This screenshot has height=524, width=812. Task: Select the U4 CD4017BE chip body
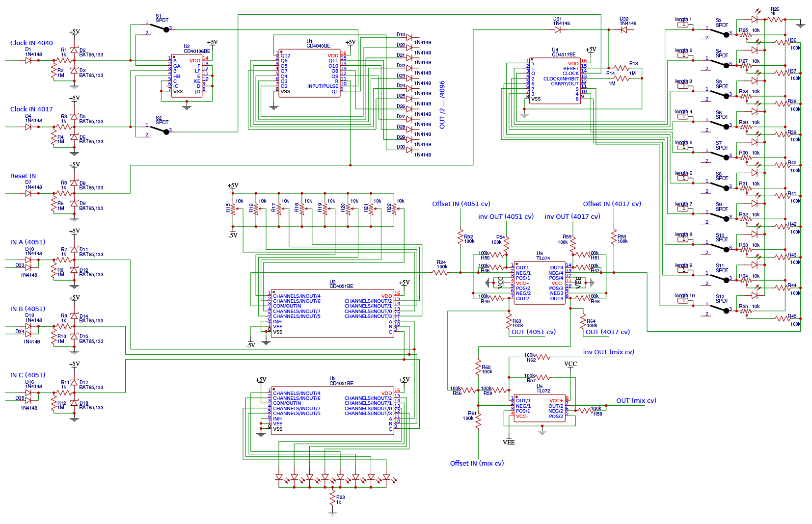click(x=555, y=81)
